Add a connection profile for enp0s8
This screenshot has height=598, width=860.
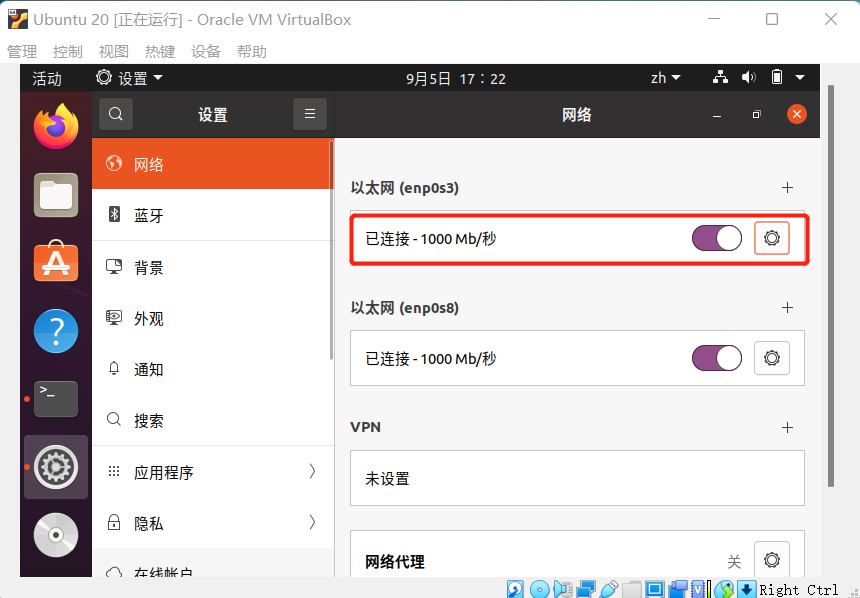[x=787, y=307]
